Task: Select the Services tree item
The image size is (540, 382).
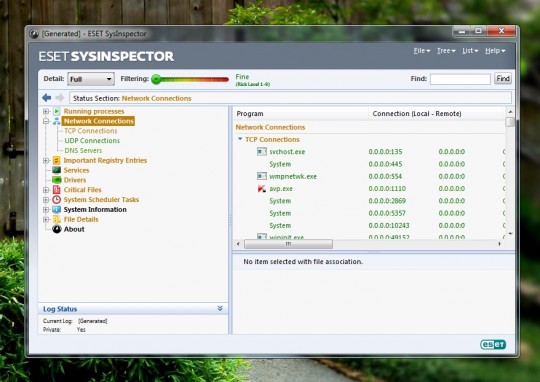Action: (76, 170)
